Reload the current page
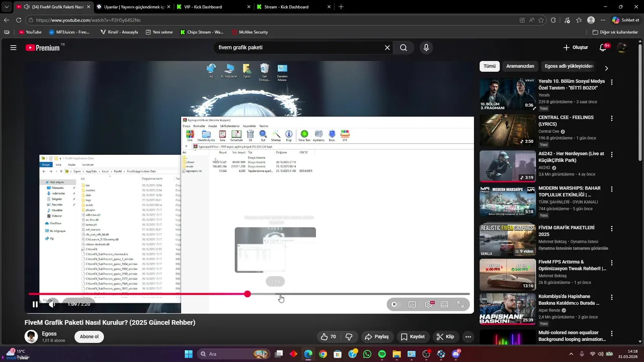Image resolution: width=644 pixels, height=362 pixels. [19, 20]
